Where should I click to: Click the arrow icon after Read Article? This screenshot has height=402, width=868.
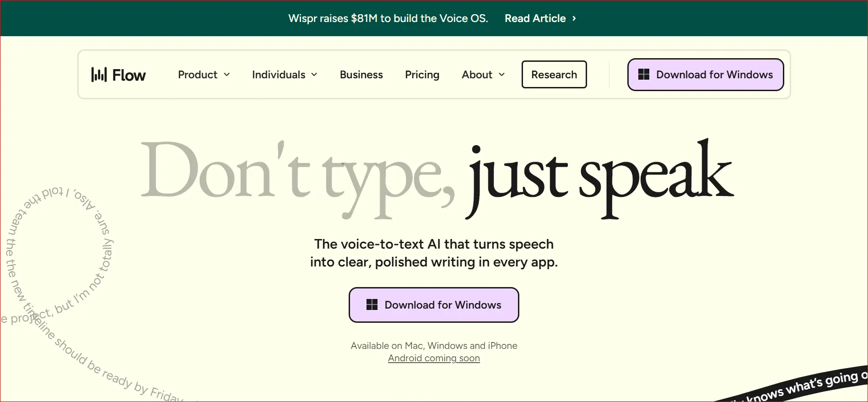pyautogui.click(x=574, y=18)
